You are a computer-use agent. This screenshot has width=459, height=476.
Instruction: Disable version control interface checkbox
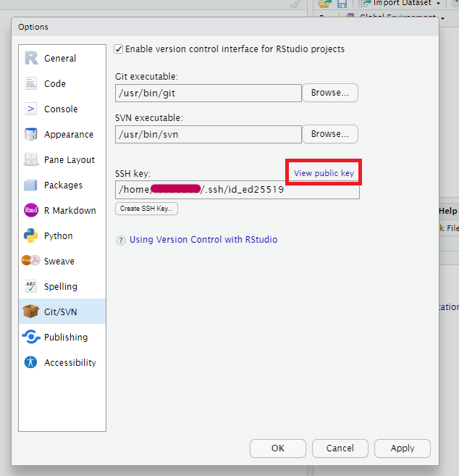tap(119, 49)
